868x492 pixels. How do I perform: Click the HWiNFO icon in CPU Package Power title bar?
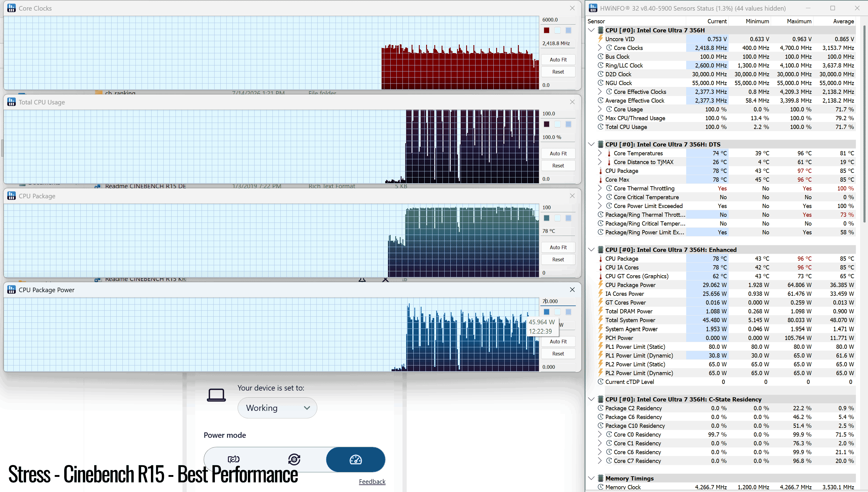pyautogui.click(x=11, y=290)
